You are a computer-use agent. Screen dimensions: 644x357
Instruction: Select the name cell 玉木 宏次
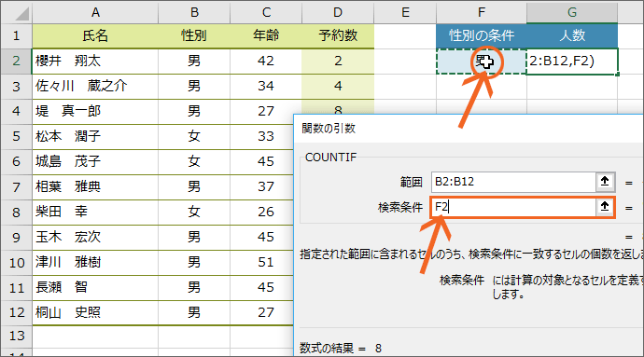tap(95, 238)
